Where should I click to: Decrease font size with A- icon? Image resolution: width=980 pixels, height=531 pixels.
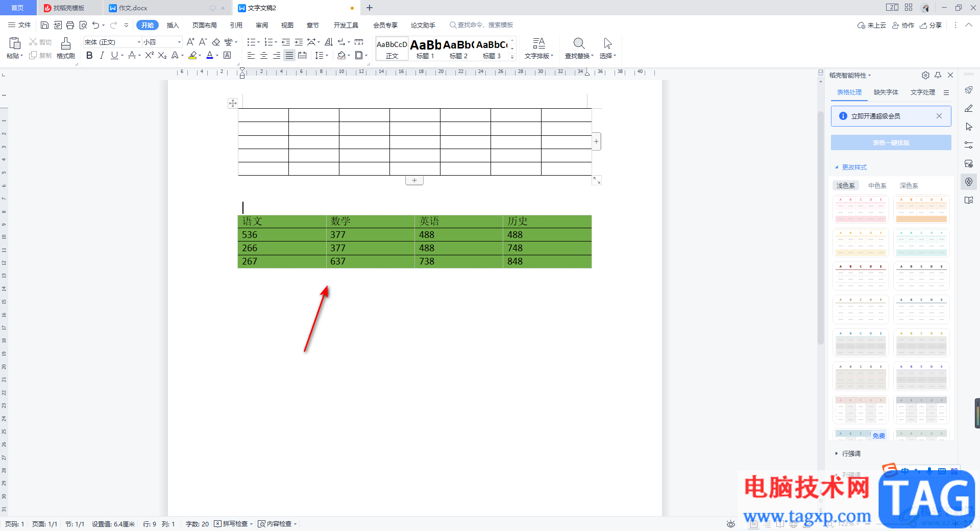(x=203, y=42)
